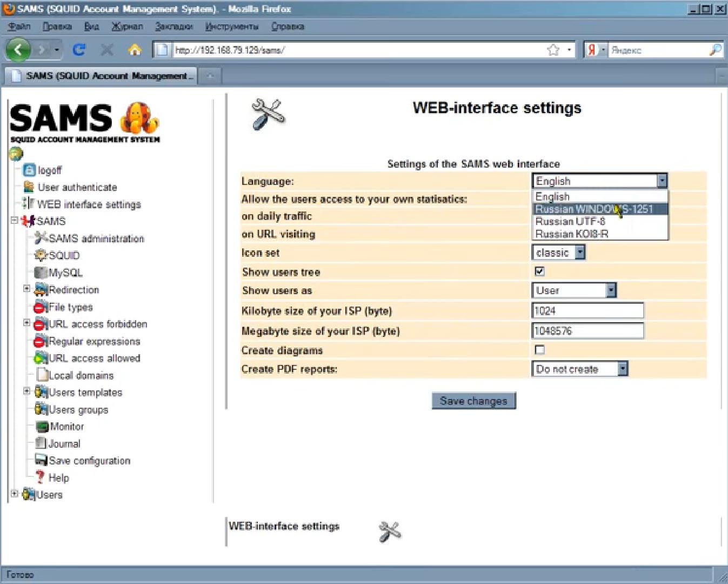Open the Файл menu
728x584 pixels.
(x=19, y=26)
